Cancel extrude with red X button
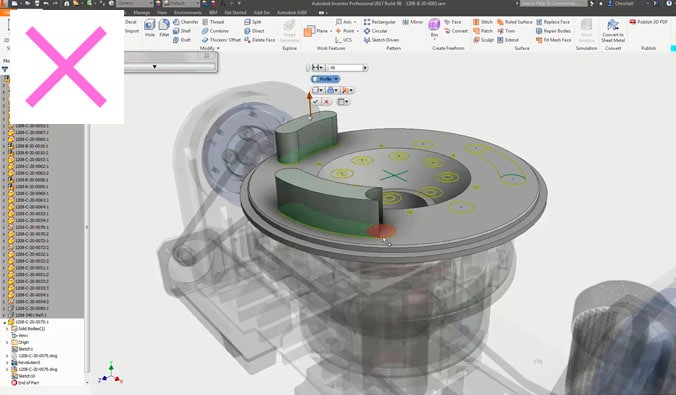This screenshot has height=395, width=676. [326, 102]
